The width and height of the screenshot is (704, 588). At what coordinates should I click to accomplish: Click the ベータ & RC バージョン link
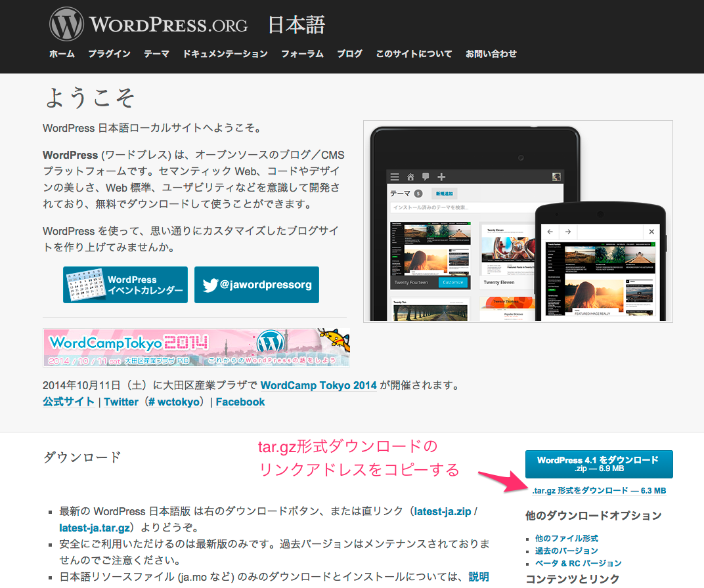(x=578, y=564)
